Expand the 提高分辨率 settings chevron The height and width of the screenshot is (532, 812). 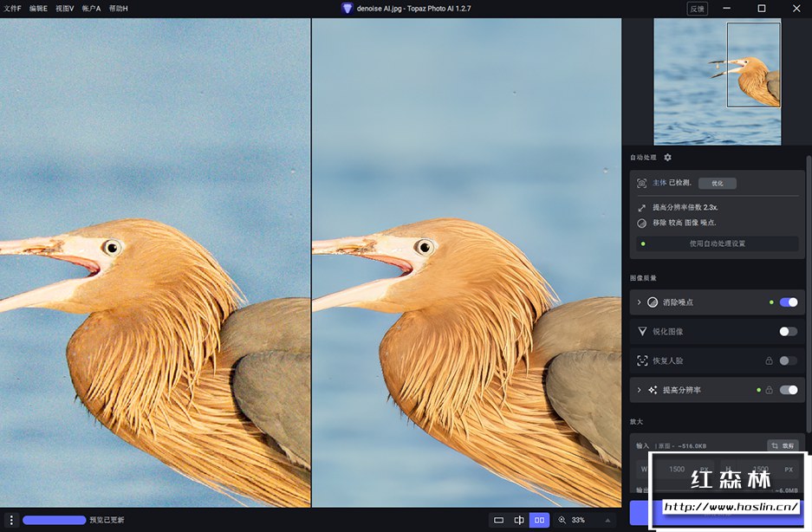click(640, 390)
